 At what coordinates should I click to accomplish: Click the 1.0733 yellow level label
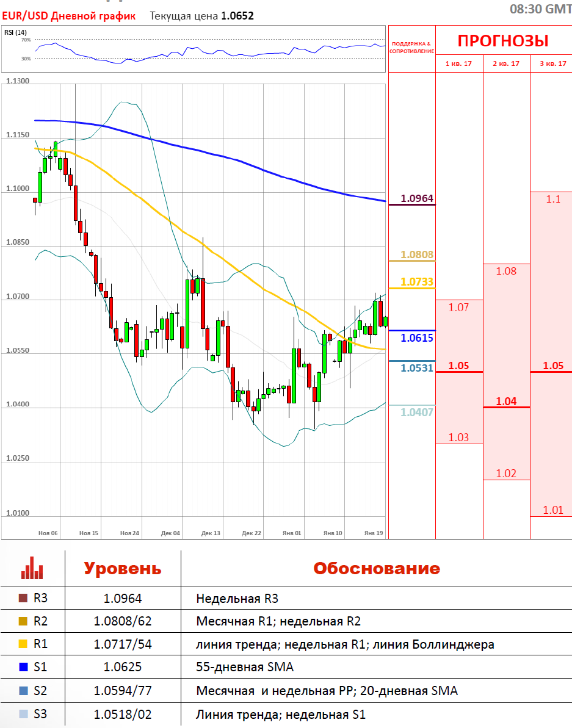(x=416, y=282)
